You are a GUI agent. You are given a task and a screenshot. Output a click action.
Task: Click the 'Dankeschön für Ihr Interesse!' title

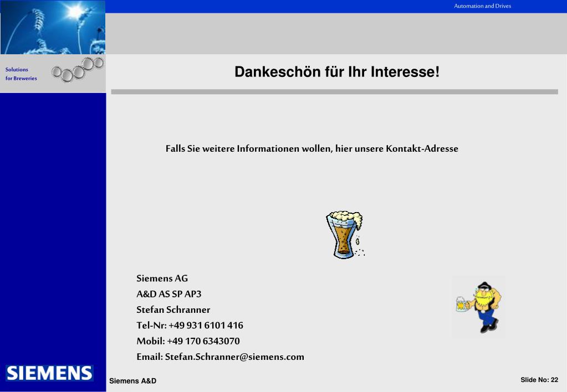tap(337, 72)
